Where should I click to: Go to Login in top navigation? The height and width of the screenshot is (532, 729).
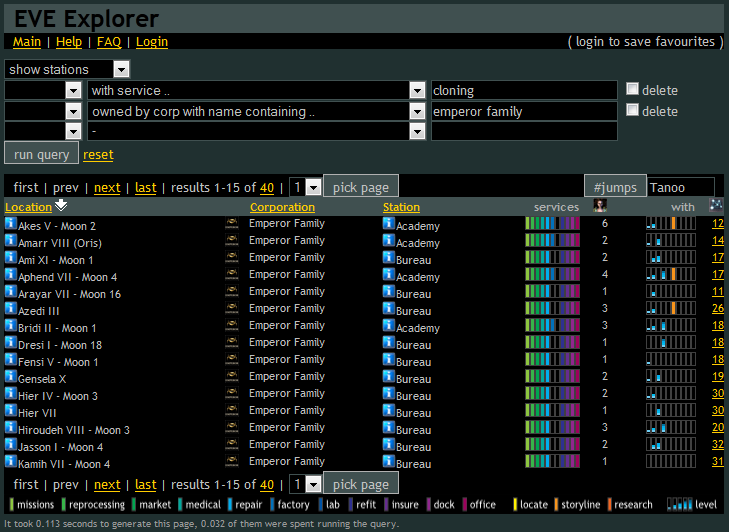click(x=152, y=42)
